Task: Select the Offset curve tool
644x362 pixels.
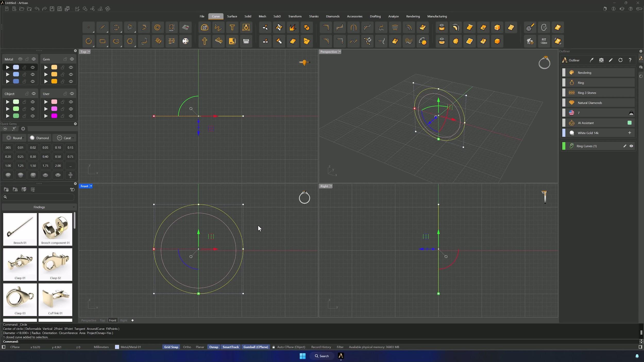Action: 409,27
